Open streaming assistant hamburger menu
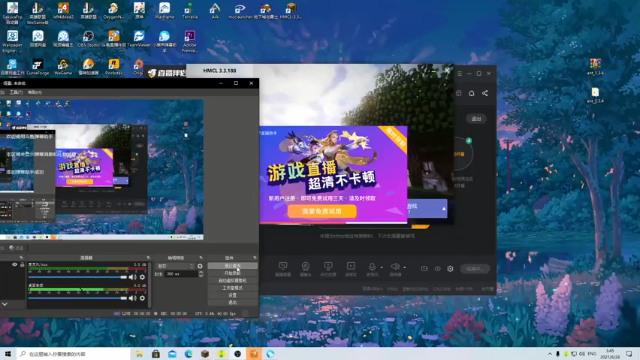 [x=460, y=73]
